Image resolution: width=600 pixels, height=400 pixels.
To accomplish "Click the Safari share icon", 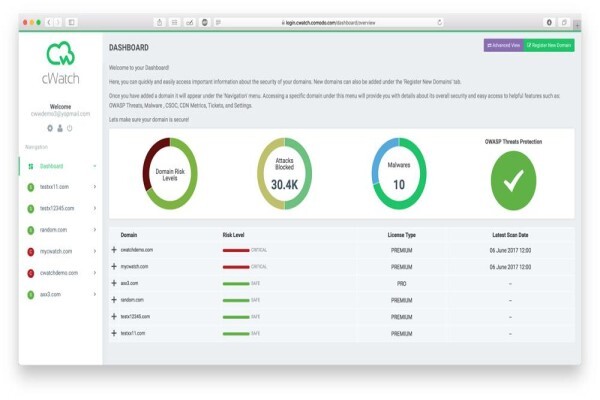I will click(160, 23).
